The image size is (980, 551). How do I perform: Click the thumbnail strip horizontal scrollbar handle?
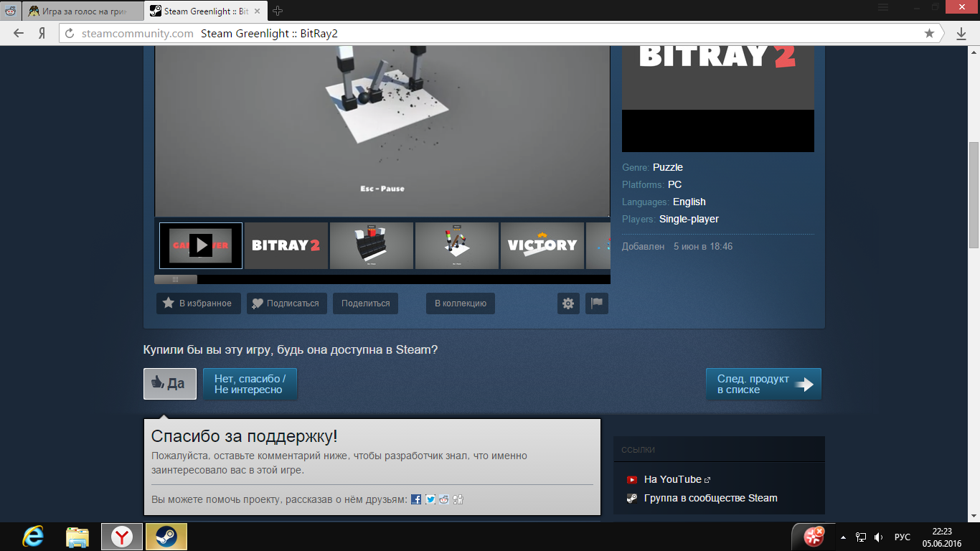click(176, 279)
